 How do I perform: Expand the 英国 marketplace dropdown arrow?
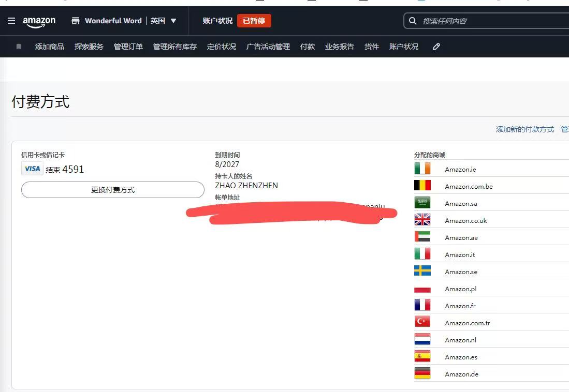pos(173,21)
